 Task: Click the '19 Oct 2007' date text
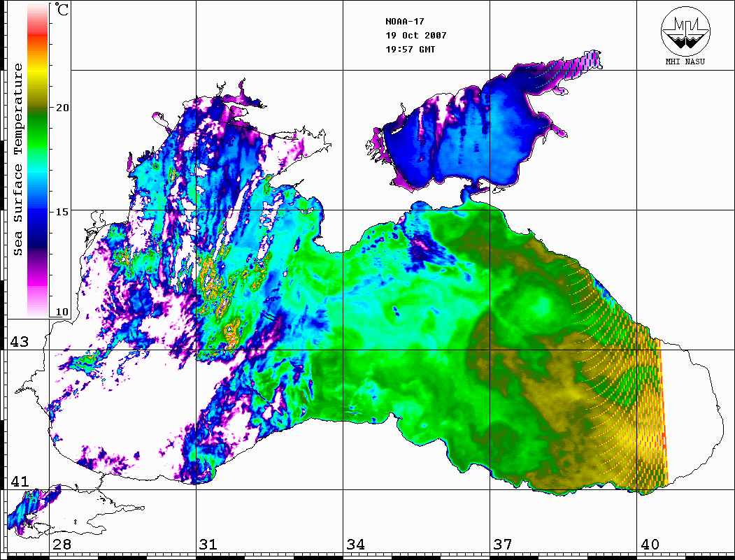coord(416,36)
